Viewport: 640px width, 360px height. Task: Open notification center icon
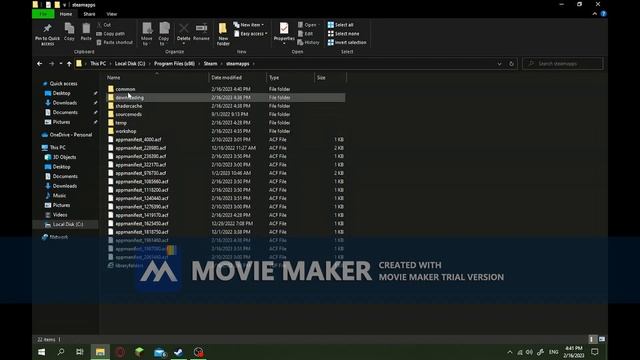595,352
